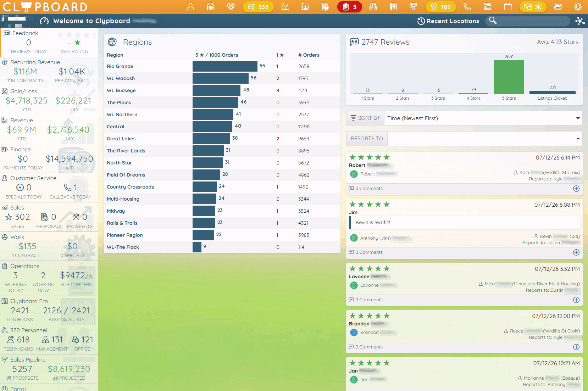Open Recent Locations menu
The height and width of the screenshot is (391, 588).
[448, 21]
